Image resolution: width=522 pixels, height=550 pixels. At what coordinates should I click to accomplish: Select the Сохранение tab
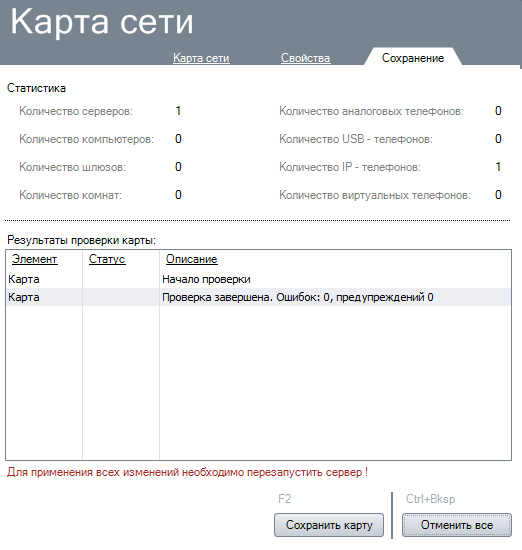(413, 58)
